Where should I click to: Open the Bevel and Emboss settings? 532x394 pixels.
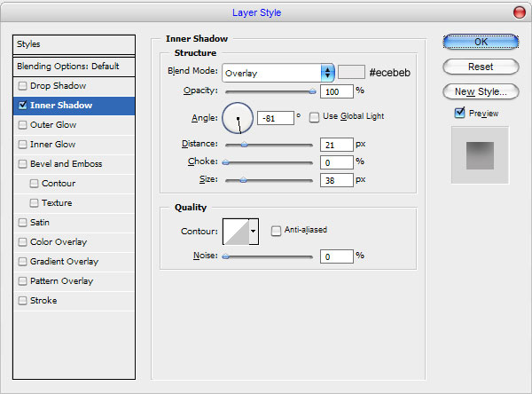66,164
